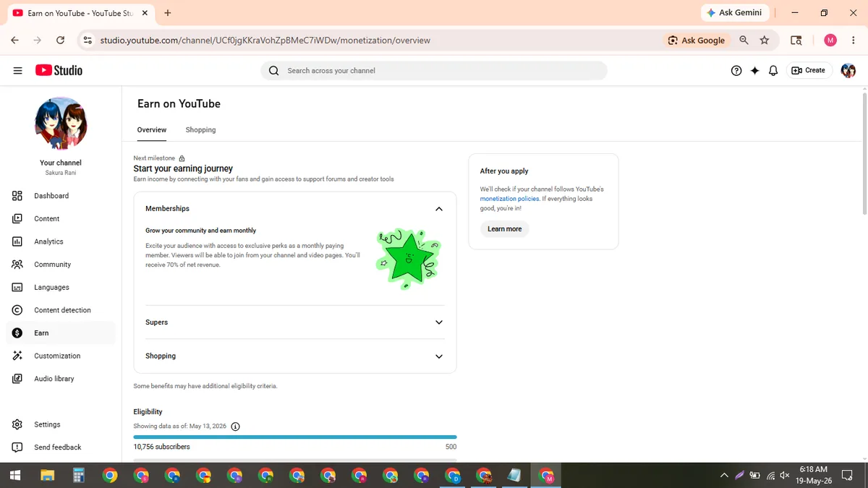Click the search magnifier icon
Viewport: 868px width, 488px height.
(x=273, y=70)
